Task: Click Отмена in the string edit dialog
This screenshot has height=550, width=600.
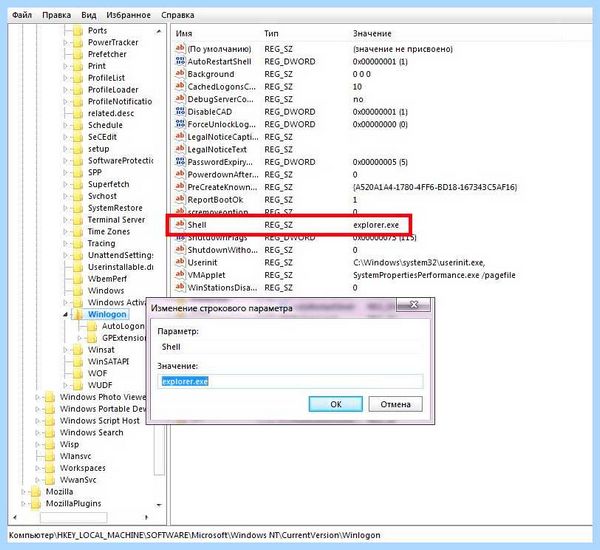Action: pos(395,404)
